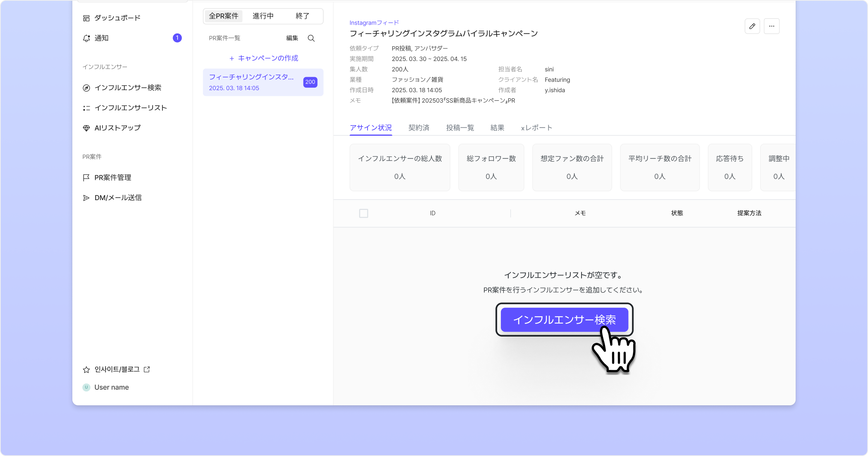Image resolution: width=868 pixels, height=456 pixels.
Task: Click the Dashboard icon in sidebar
Action: click(86, 18)
